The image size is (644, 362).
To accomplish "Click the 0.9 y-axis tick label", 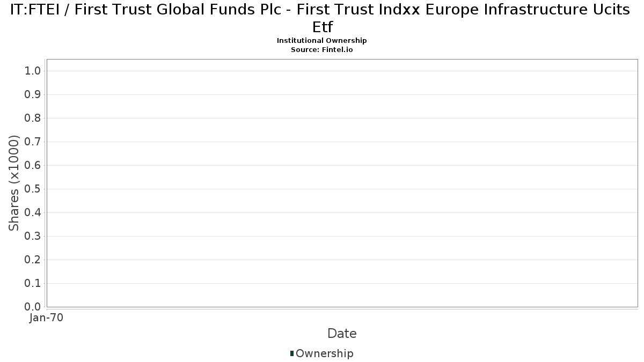I will pos(33,95).
